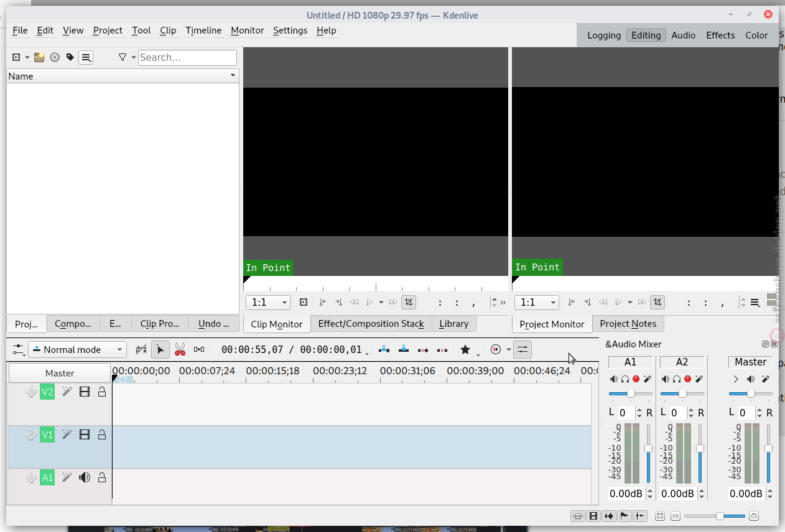Activate the selection arrow tool
Screen dimensions: 785x532
point(160,349)
